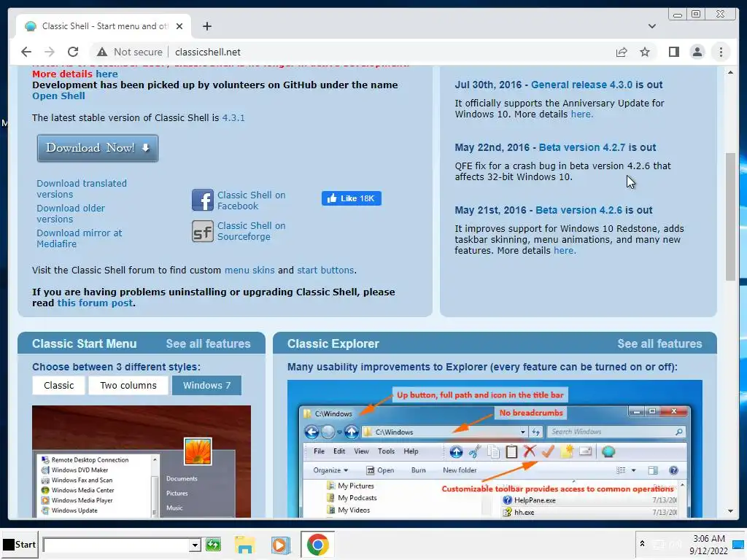The image size is (747, 560).
Task: Click the taskbar address input field
Action: click(x=116, y=545)
